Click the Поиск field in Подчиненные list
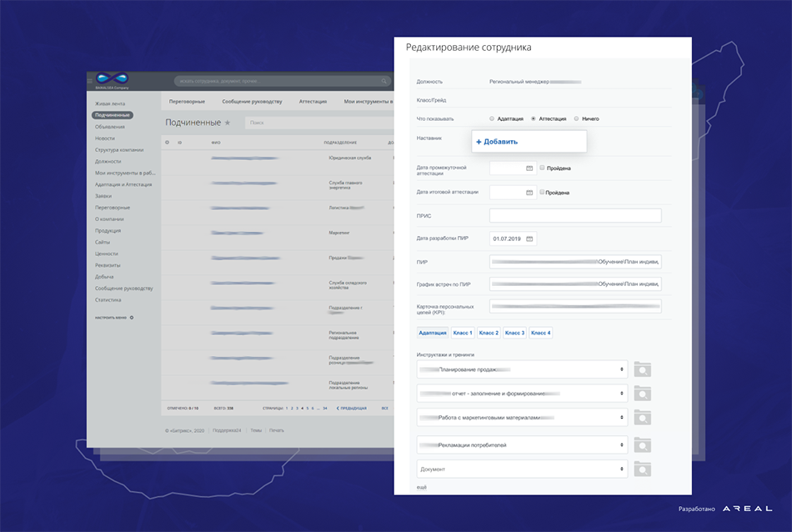 click(319, 123)
